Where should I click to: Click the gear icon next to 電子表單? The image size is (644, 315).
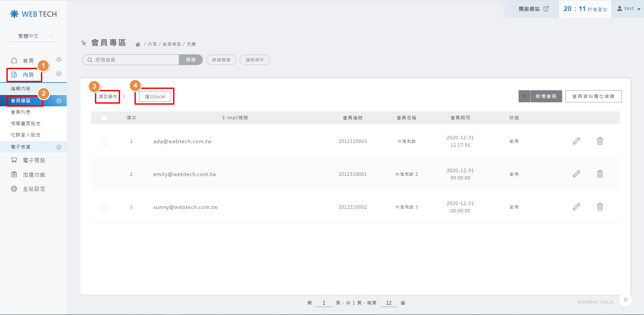(59, 147)
